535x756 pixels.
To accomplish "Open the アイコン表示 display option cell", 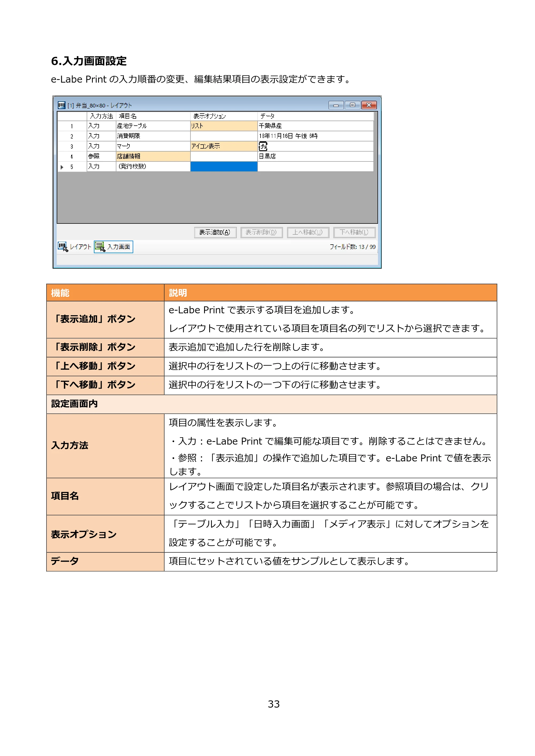I will (224, 146).
